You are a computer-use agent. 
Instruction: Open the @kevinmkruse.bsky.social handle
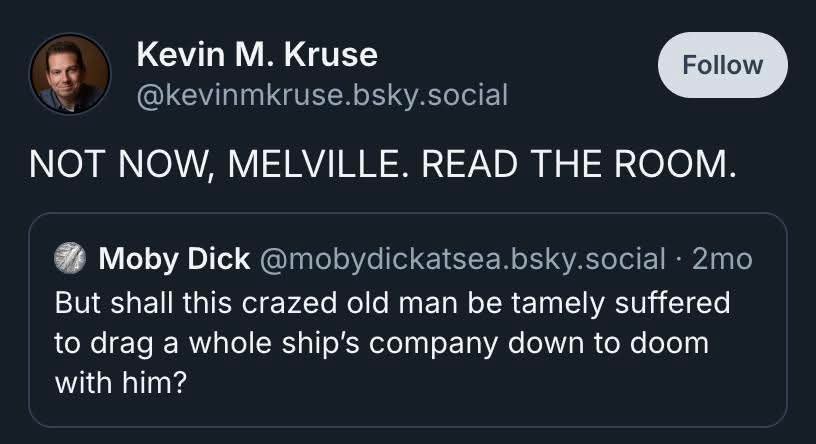click(x=322, y=95)
